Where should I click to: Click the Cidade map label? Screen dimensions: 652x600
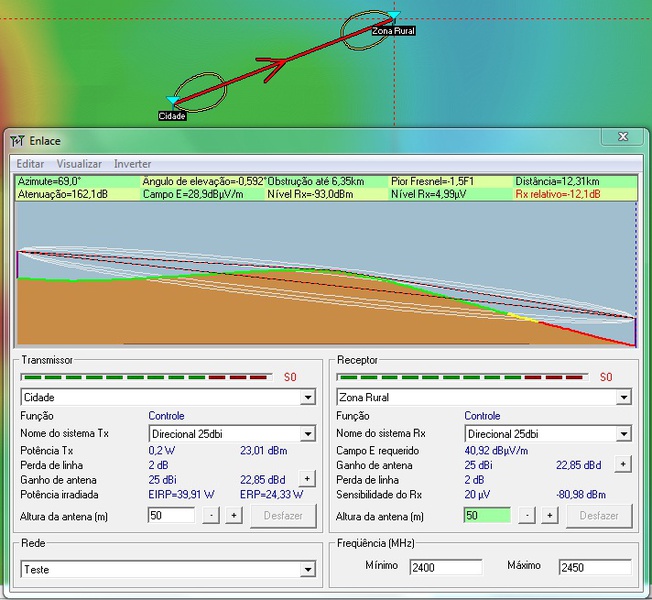point(172,116)
